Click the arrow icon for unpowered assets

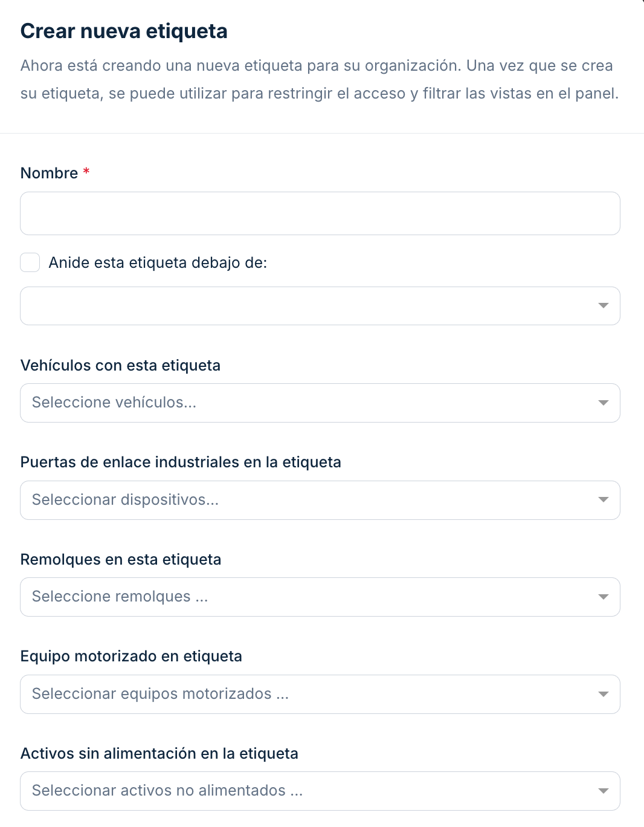[604, 791]
